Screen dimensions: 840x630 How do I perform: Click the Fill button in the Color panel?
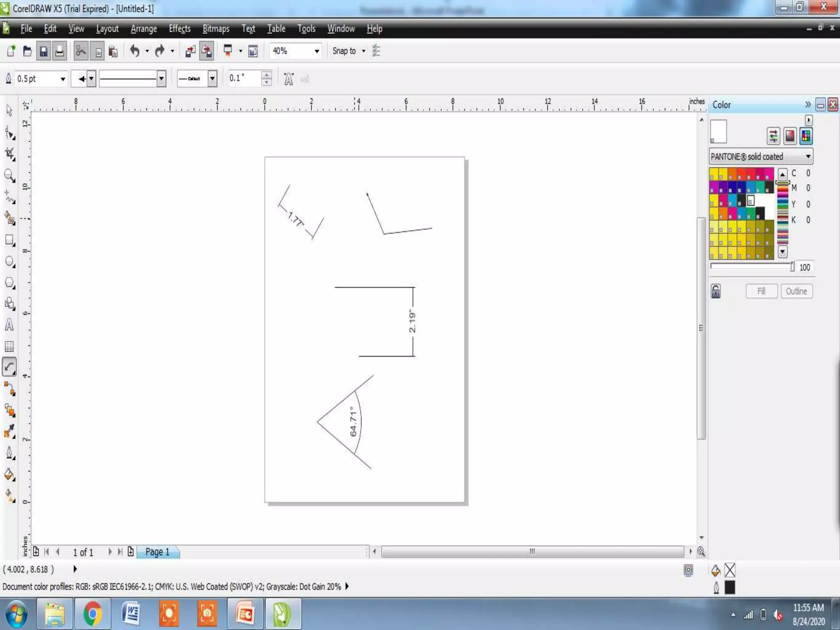761,291
